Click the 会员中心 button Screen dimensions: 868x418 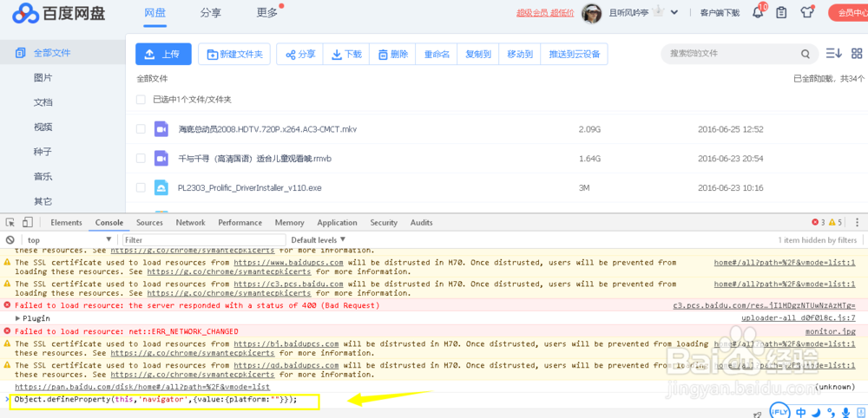pos(848,12)
